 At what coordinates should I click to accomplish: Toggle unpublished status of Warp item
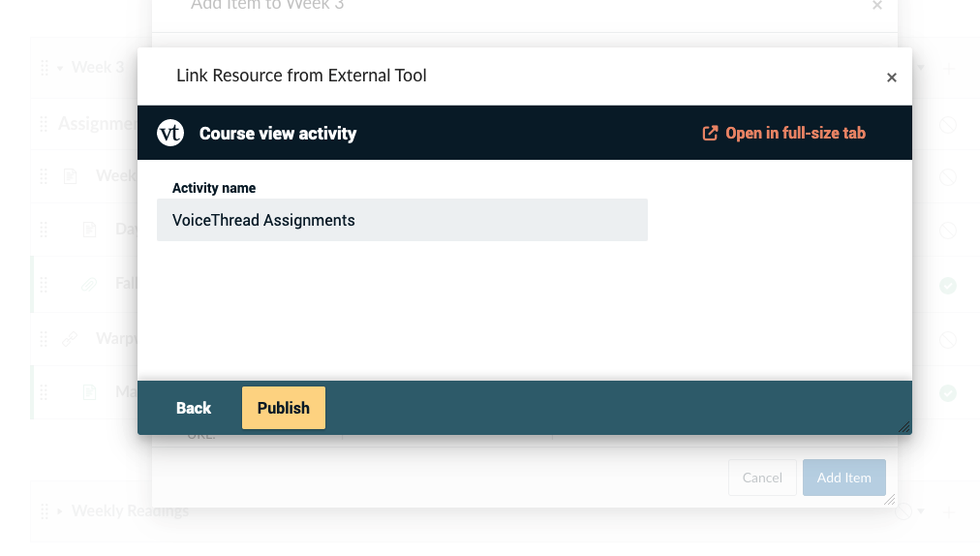(x=947, y=340)
